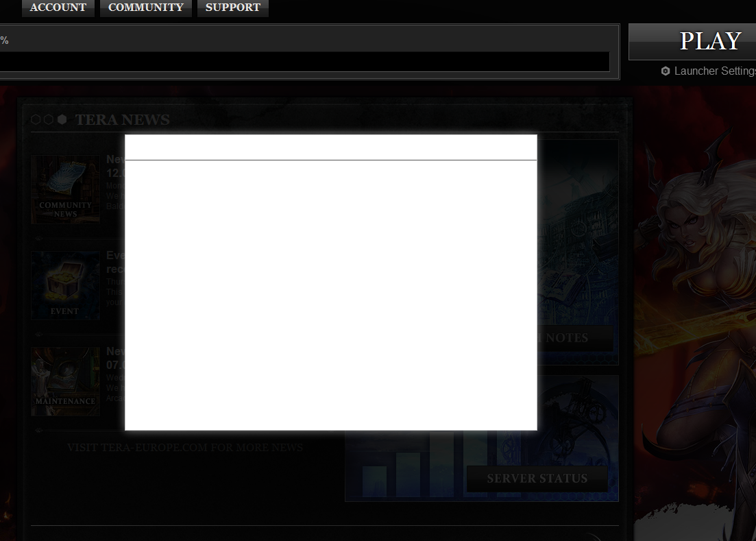Click the TERA NEWS heading
The width and height of the screenshot is (756, 541).
[123, 119]
